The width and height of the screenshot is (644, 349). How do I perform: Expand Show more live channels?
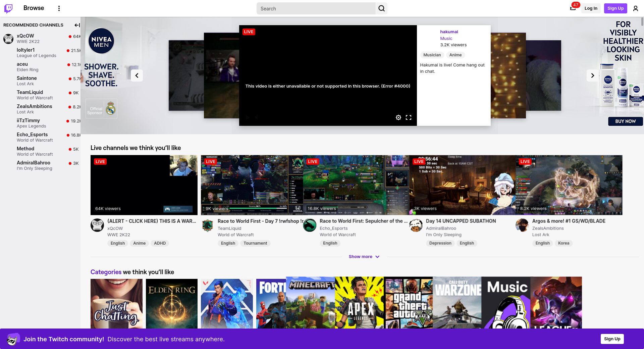360,257
